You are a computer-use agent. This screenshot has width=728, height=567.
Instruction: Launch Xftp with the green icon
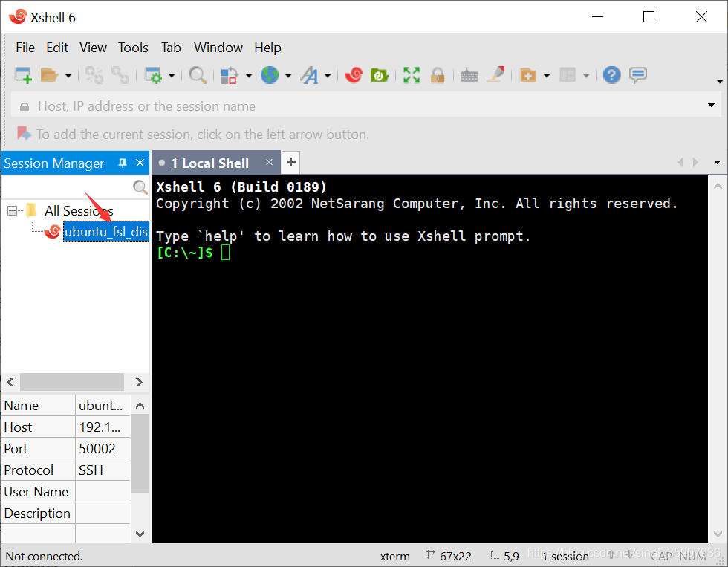click(x=380, y=75)
